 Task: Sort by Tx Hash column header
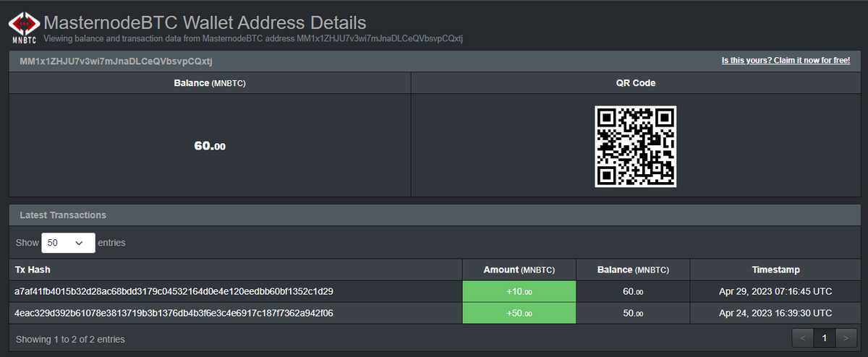pos(236,270)
